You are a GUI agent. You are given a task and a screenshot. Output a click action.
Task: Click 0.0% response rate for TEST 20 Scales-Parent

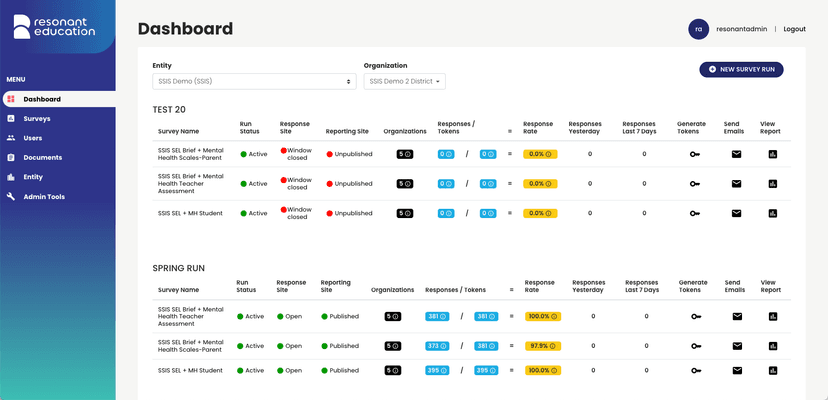540,154
